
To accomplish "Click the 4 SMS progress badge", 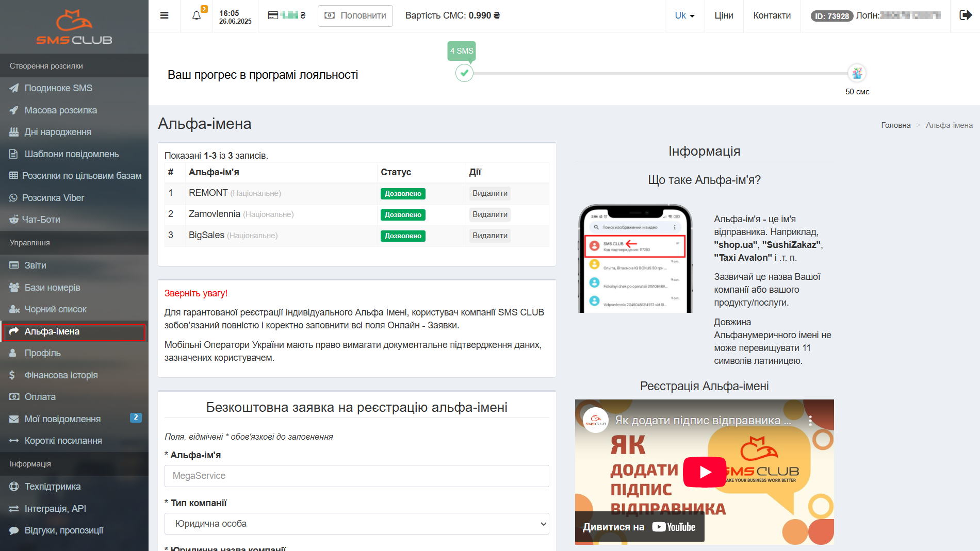I will [x=462, y=51].
